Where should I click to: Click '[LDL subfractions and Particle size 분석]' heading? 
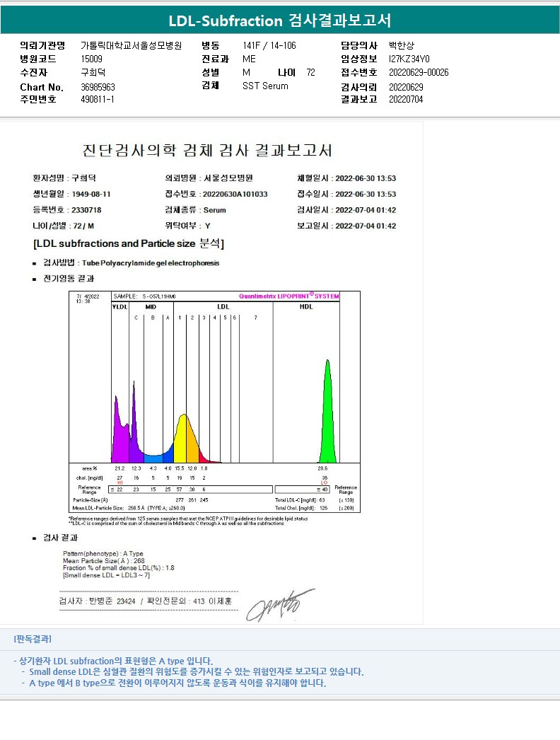pos(129,243)
